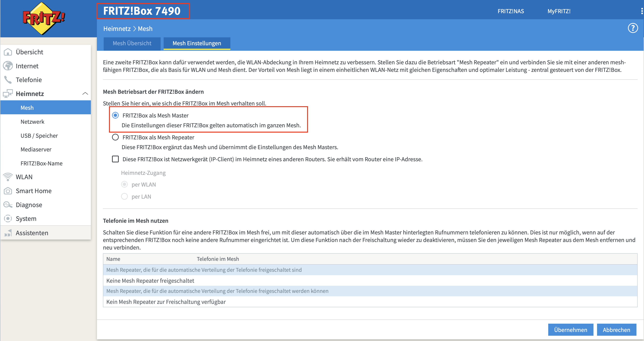Select FRITZ!Box als Mesh Repeater radio
Image resolution: width=644 pixels, height=341 pixels.
(x=115, y=137)
